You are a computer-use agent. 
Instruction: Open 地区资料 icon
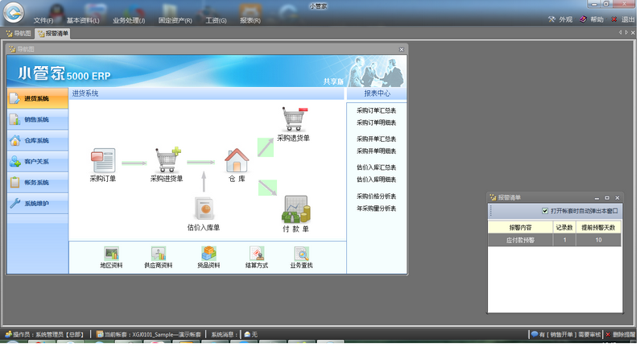[111, 254]
